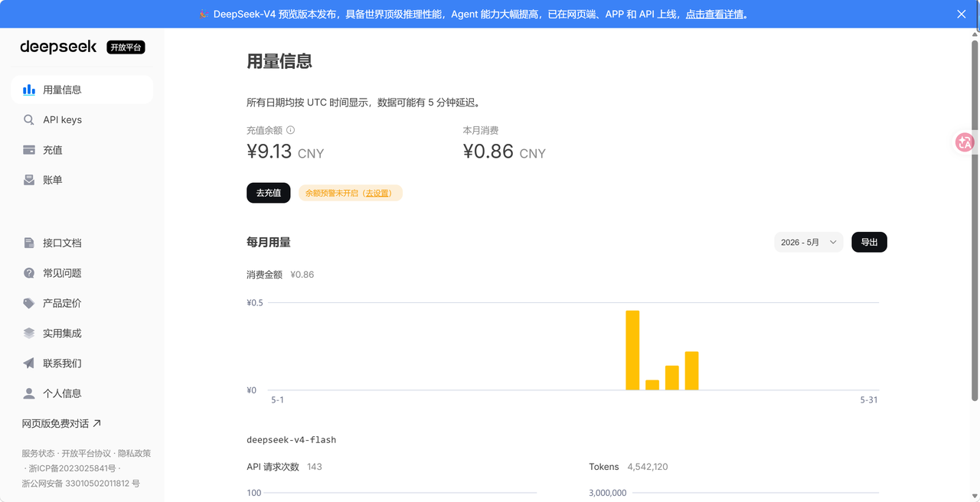
Task: Open 接口文档 from the sidebar
Action: click(x=82, y=243)
